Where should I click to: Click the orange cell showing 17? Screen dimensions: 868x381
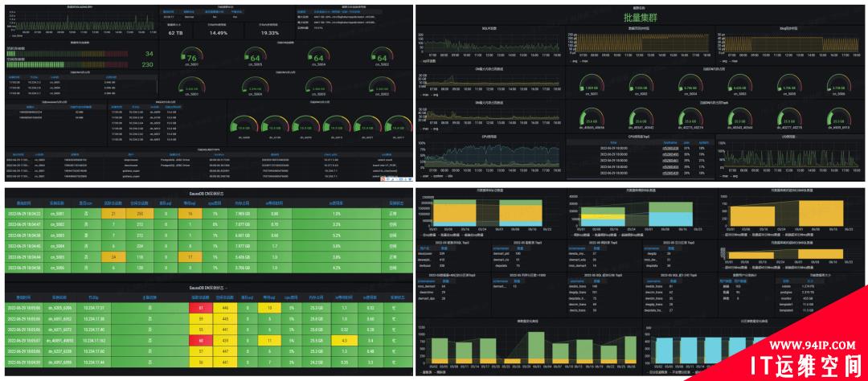pos(190,256)
